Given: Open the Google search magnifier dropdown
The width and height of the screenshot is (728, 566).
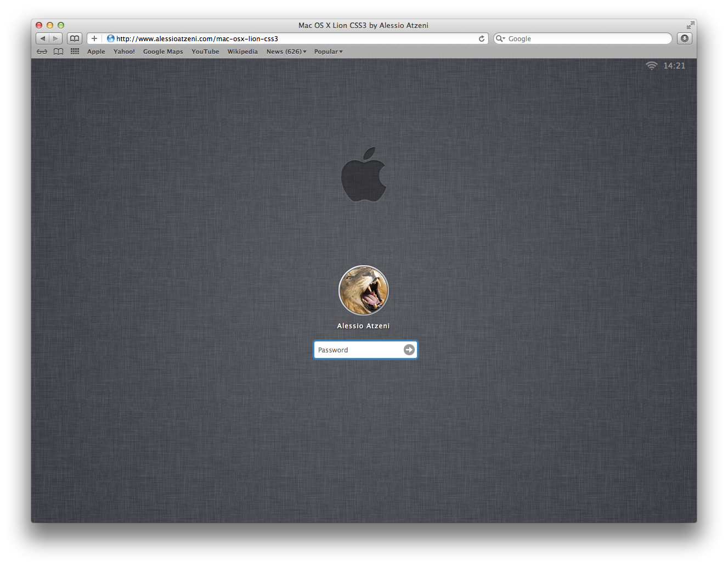Looking at the screenshot, I should [500, 38].
